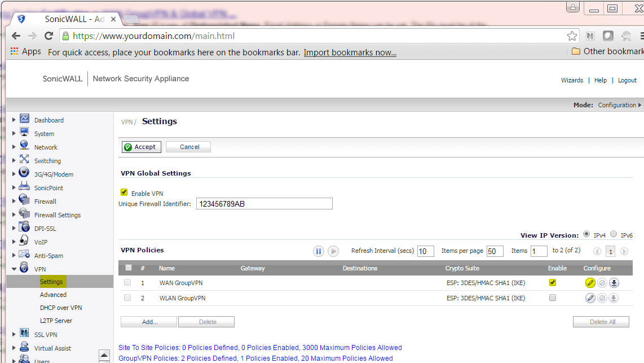This screenshot has height=363, width=644.
Task: Select the edit pencil for WLAN GroupVPN
Action: click(x=590, y=298)
